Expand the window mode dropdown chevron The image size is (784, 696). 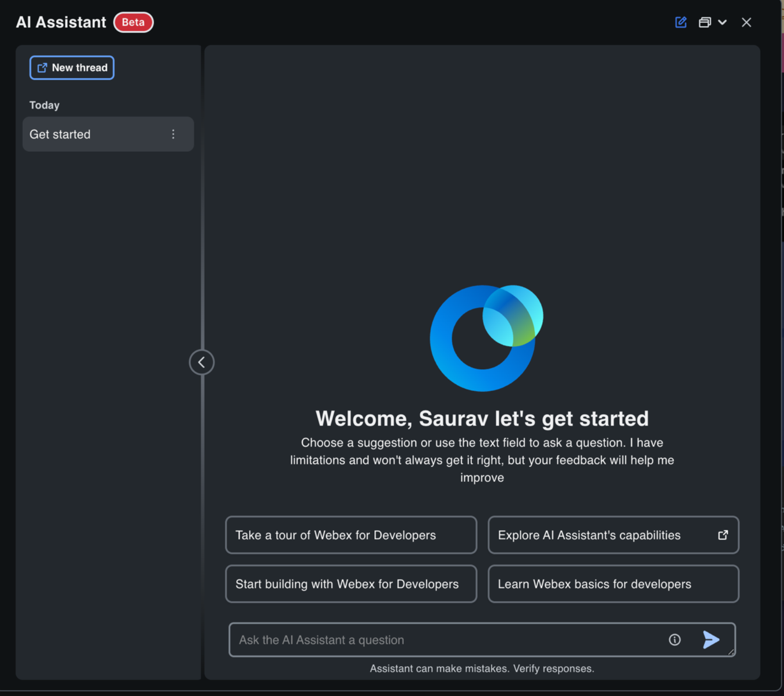click(x=722, y=22)
